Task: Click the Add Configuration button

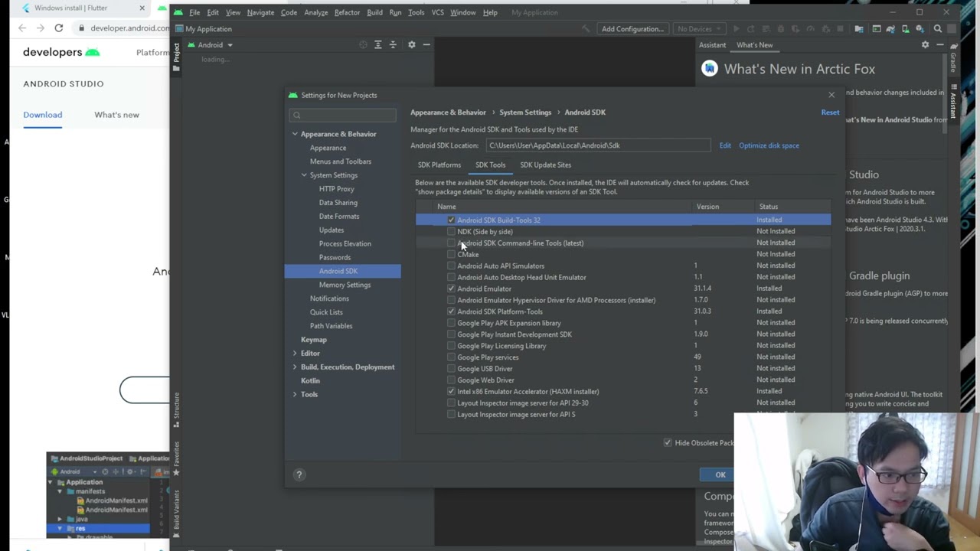Action: pyautogui.click(x=632, y=29)
